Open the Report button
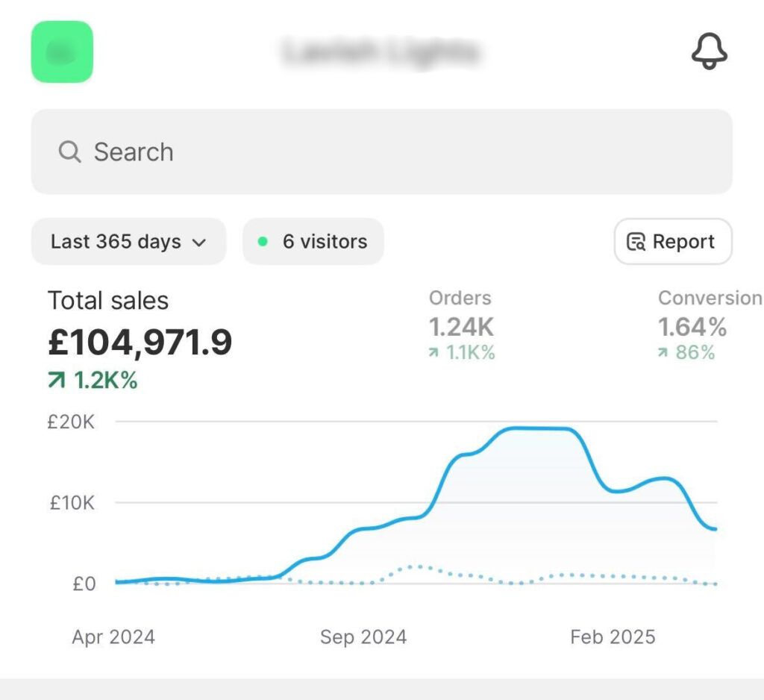This screenshot has height=700, width=764. click(x=672, y=242)
